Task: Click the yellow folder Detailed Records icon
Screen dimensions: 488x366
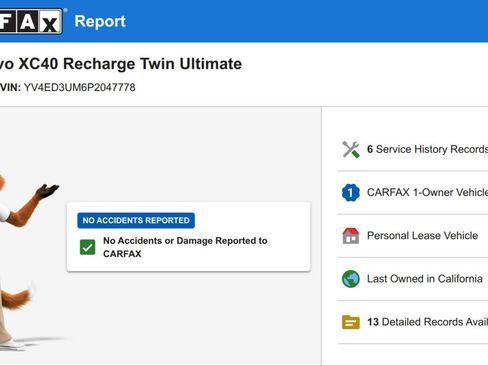Action: [x=351, y=322]
